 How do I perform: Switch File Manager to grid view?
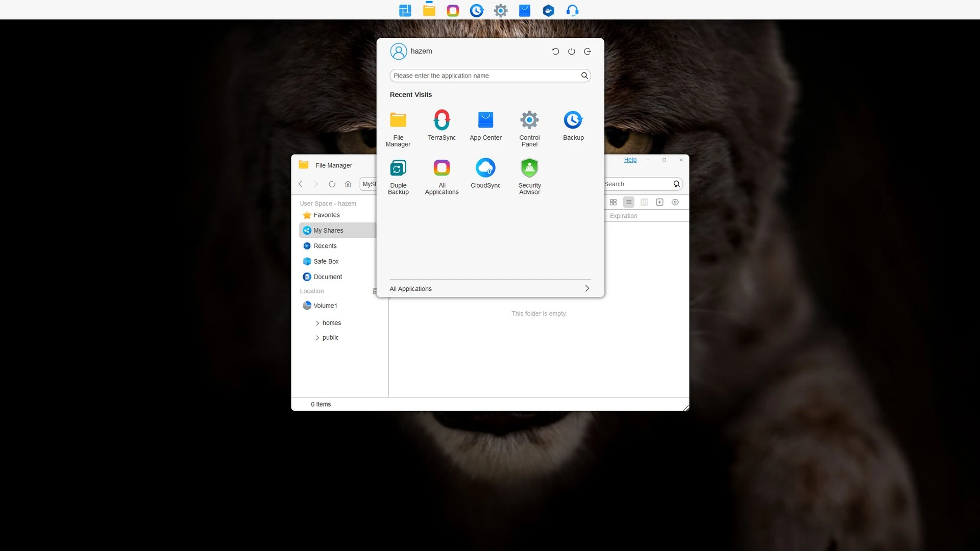tap(613, 203)
